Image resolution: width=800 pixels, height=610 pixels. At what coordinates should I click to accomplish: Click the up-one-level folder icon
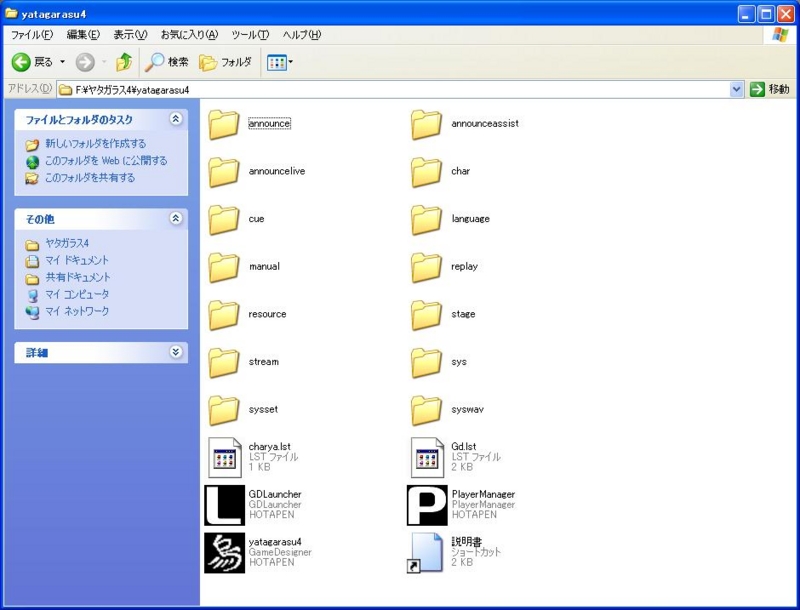coord(123,62)
